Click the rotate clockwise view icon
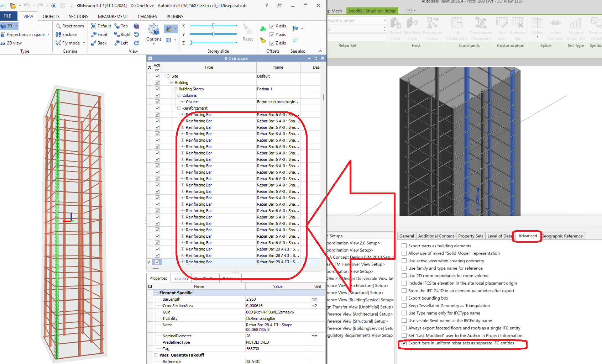602x364 pixels. coord(136,43)
